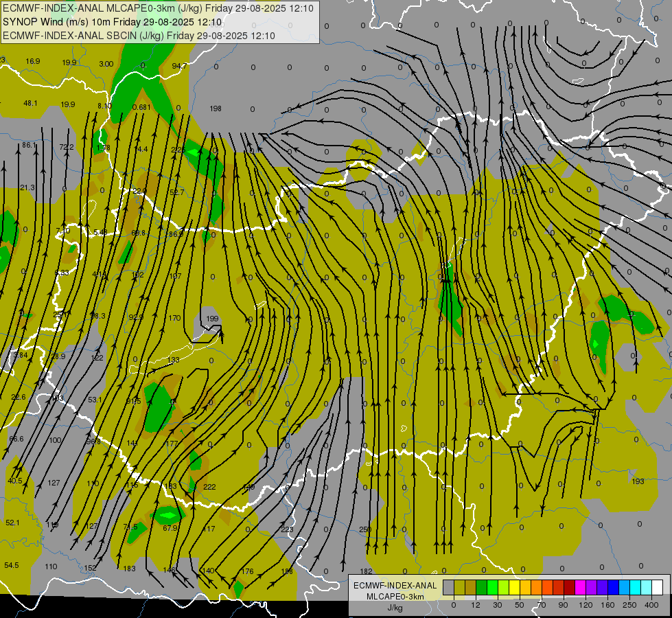Screen dimensions: 672x618
Task: Click the map value 152
Action: 90,568
